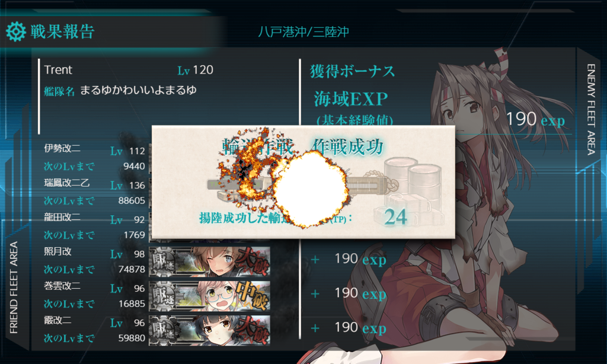Click the destroyer badge on 照月改's banner

click(x=162, y=262)
